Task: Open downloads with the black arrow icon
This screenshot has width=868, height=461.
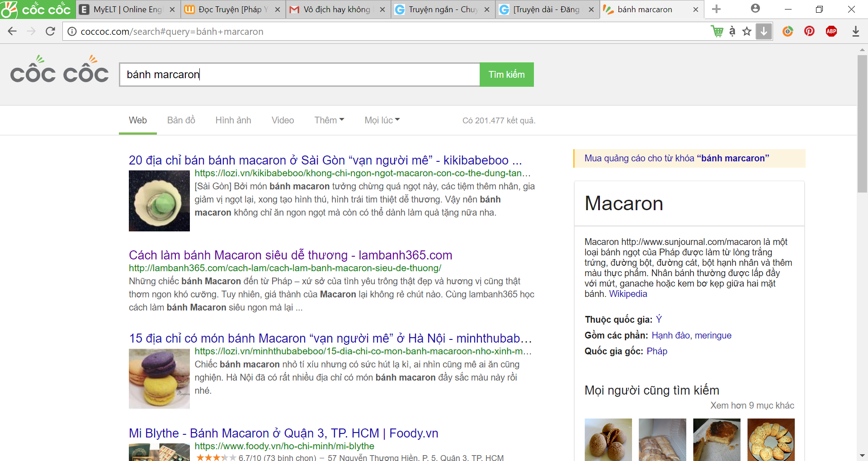Action: 856,31
